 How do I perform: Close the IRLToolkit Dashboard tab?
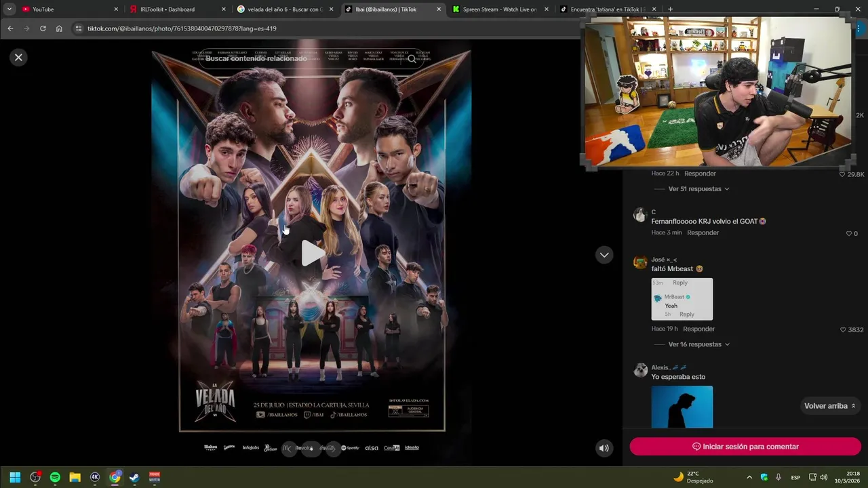tap(224, 9)
